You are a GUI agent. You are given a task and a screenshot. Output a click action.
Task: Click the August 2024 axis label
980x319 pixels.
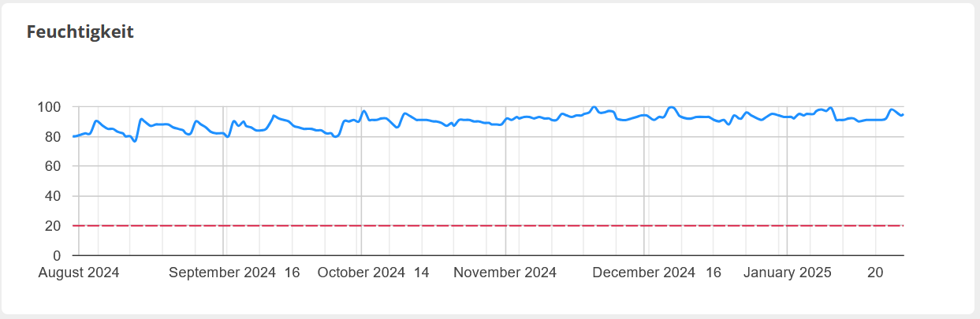pyautogui.click(x=79, y=273)
